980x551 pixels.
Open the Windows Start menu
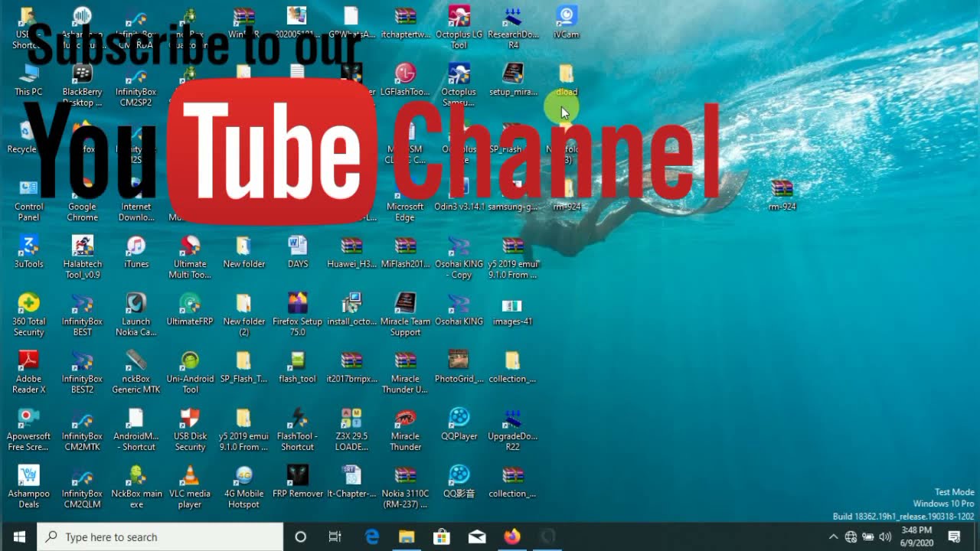[18, 536]
